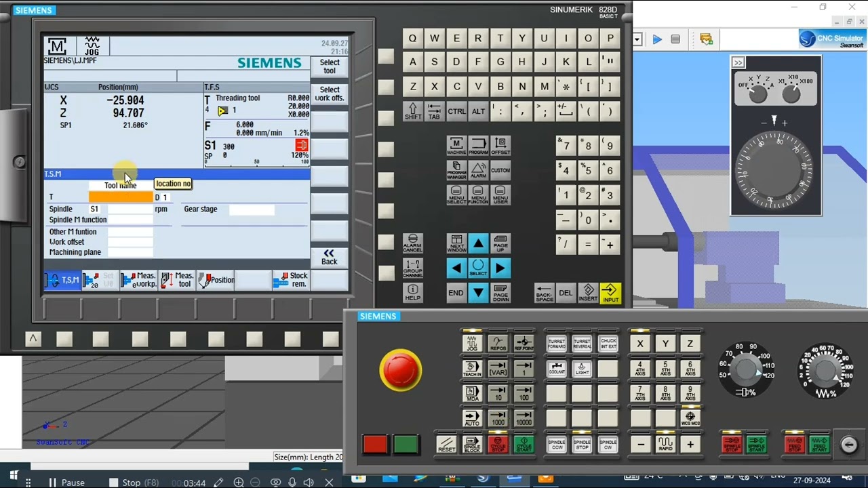Stop the screen recording
This screenshot has height=488, width=868.
tap(134, 483)
